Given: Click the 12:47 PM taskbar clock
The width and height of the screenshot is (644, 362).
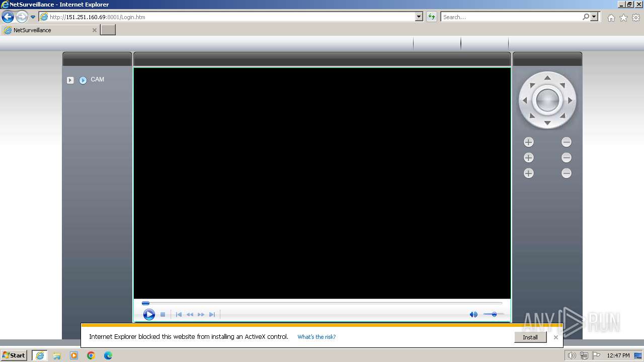Looking at the screenshot, I should pos(618,355).
